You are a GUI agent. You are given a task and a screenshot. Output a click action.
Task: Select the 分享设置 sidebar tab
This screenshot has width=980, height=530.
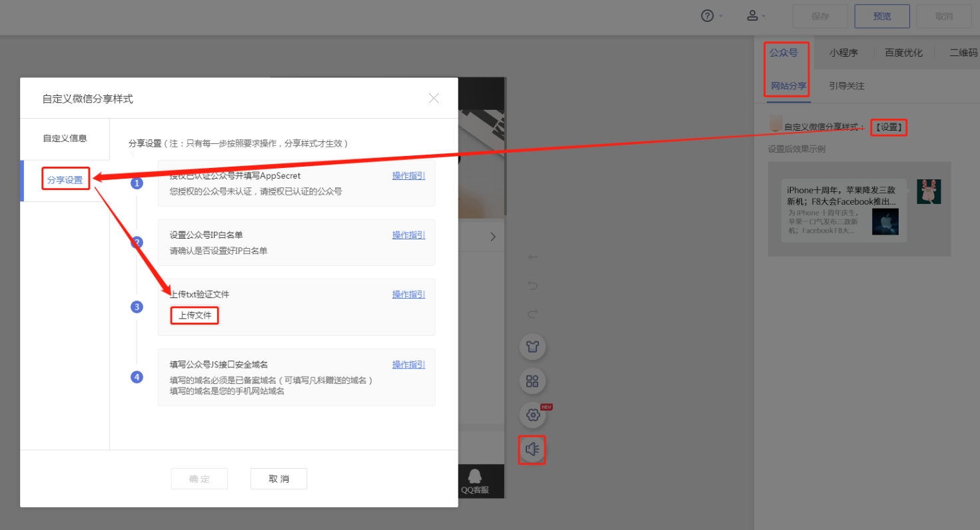coord(65,180)
